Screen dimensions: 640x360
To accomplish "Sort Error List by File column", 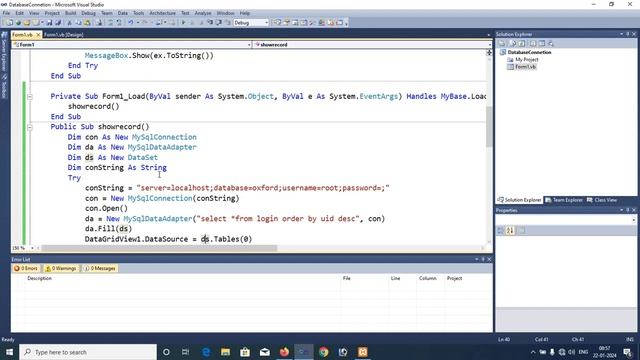I will (347, 278).
